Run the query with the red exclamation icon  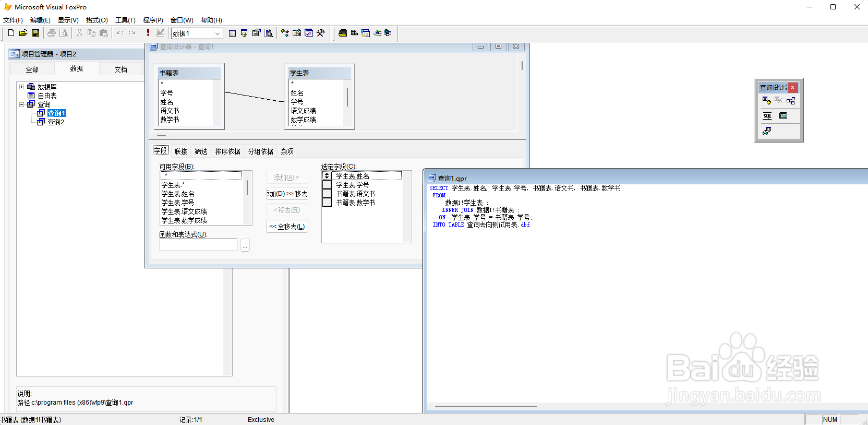pos(148,33)
